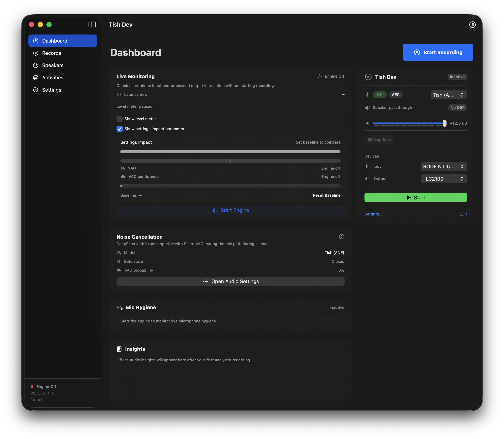
Task: Open the list menu icon at top right
Action: [x=472, y=25]
